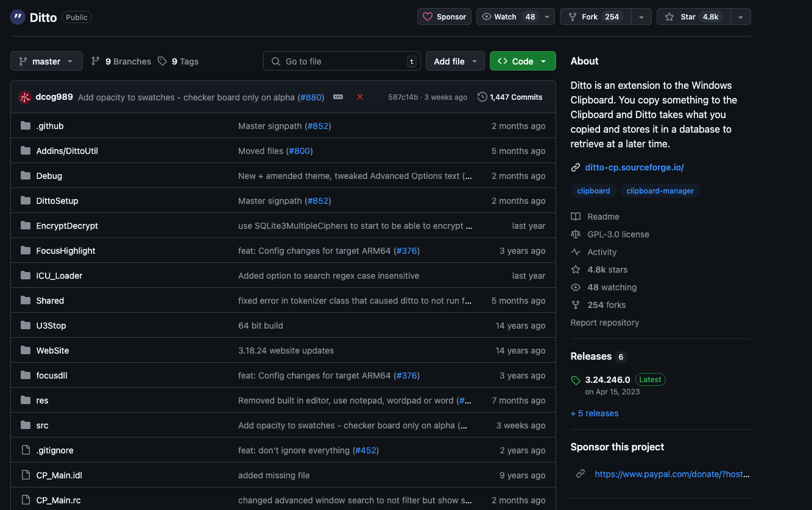Open commit hash 587c14b
812x510 pixels.
403,97
